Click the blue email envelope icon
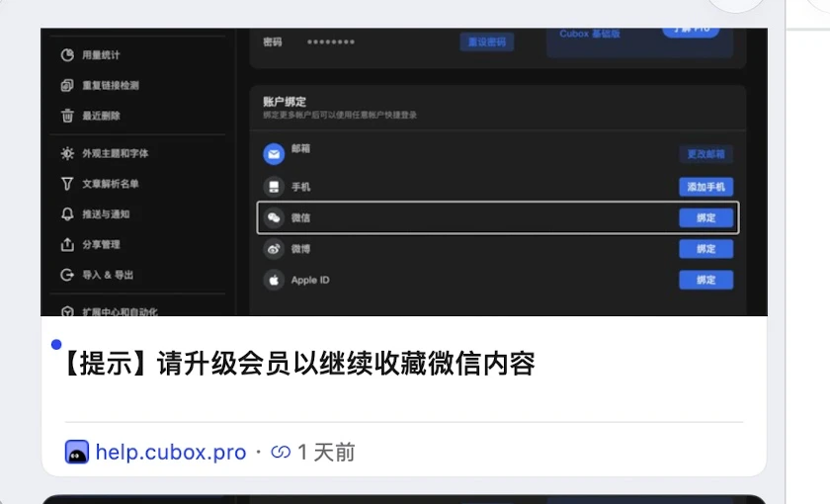The height and width of the screenshot is (504, 830). tap(274, 154)
